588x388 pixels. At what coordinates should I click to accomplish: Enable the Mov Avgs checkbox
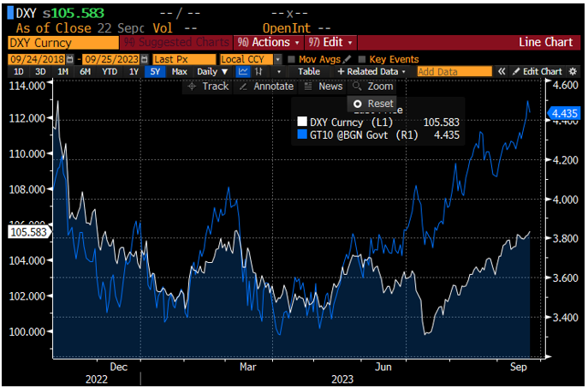[x=291, y=59]
